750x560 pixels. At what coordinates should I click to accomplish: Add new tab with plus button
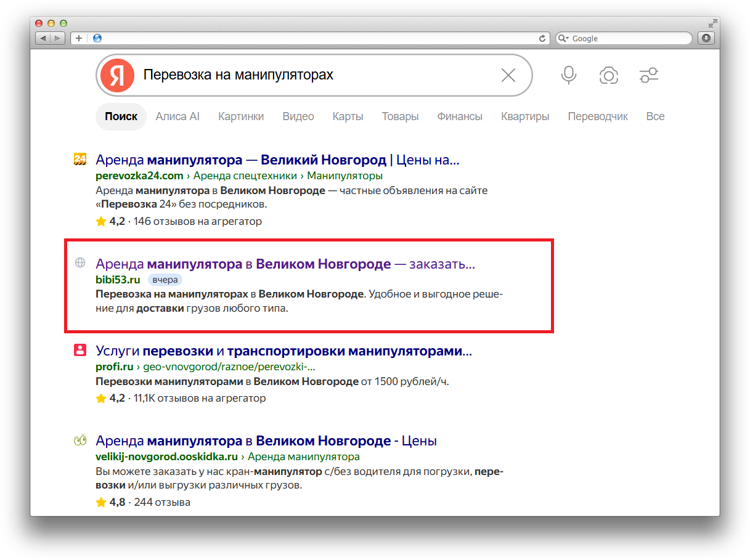coord(78,38)
